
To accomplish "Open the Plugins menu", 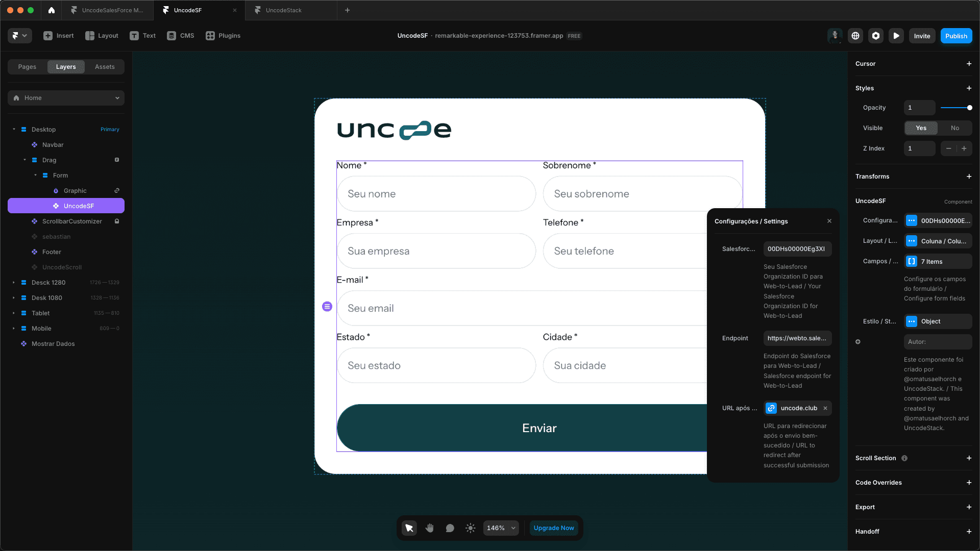I will click(223, 36).
